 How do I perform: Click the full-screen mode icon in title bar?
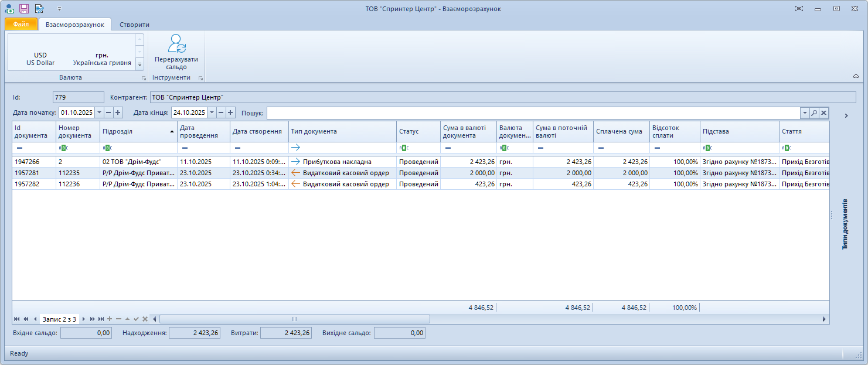[799, 8]
